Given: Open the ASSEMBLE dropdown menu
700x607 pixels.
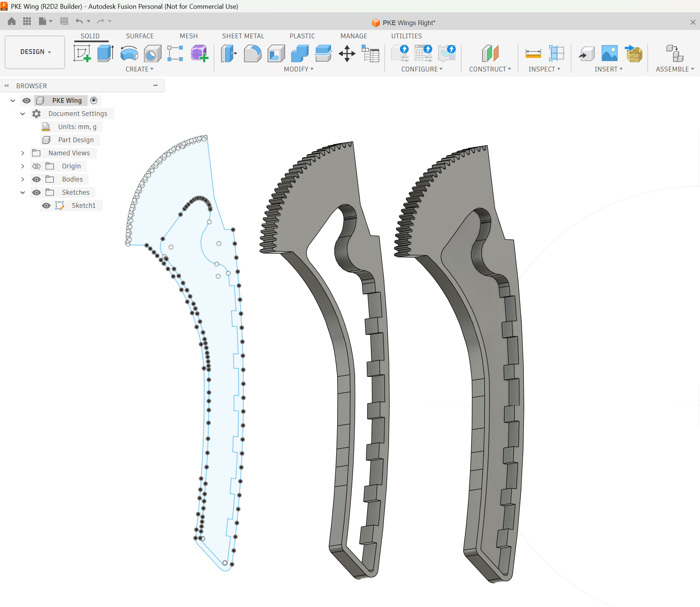Looking at the screenshot, I should point(675,69).
